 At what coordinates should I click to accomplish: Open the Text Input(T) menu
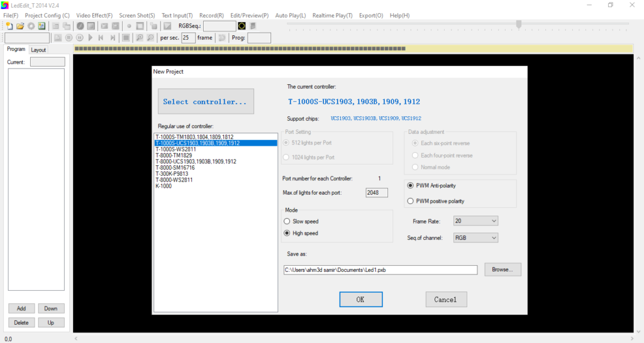[177, 15]
